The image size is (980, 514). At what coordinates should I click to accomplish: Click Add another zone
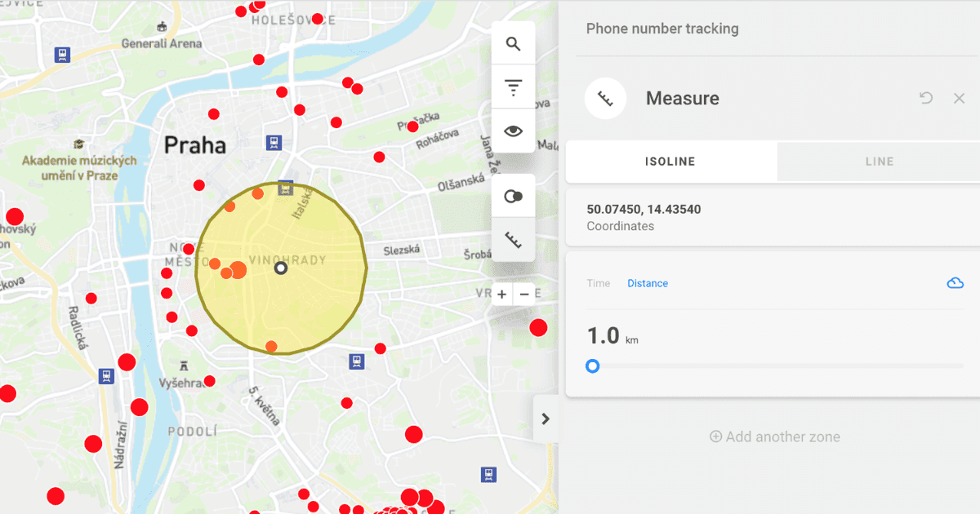point(774,436)
